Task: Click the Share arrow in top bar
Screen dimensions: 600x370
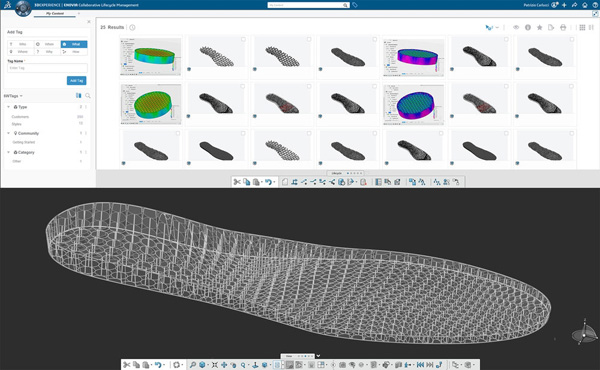Action: (574, 5)
